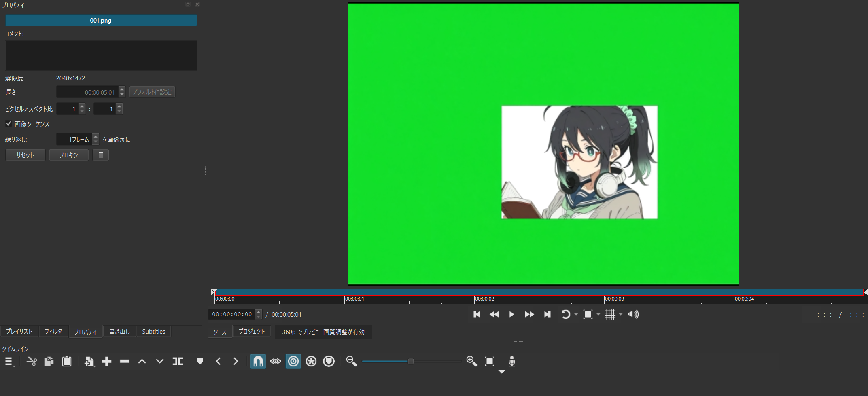Increase the 長さ duration with up arrow
The width and height of the screenshot is (868, 396).
(x=122, y=89)
